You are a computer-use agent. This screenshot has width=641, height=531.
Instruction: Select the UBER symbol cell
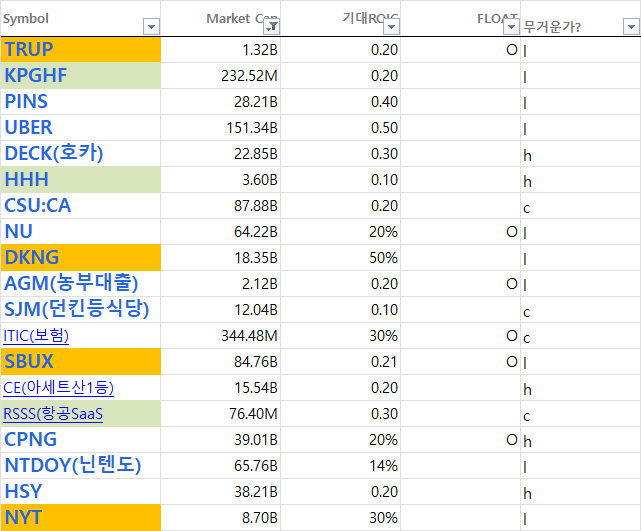point(81,128)
